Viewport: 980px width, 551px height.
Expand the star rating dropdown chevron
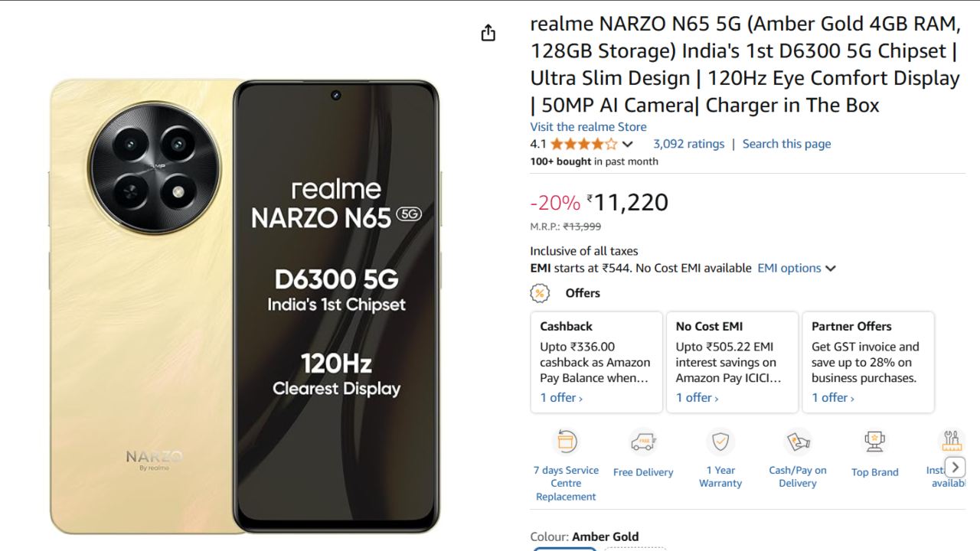pyautogui.click(x=628, y=145)
